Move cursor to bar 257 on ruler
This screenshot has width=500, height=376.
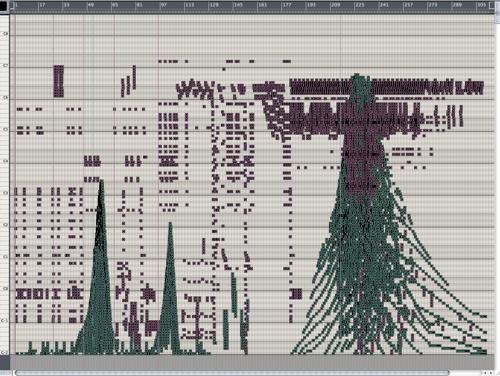pos(408,5)
